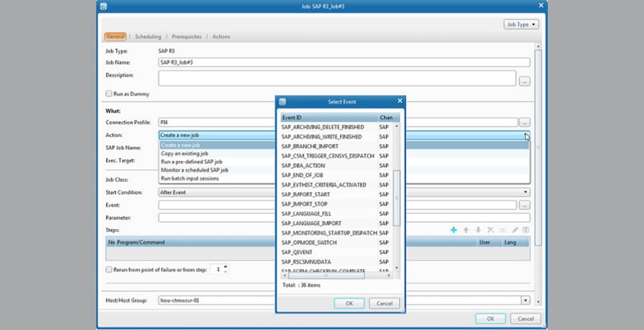Click the pencil edit step icon
Screen dimensions: 644x330
pyautogui.click(x=515, y=231)
